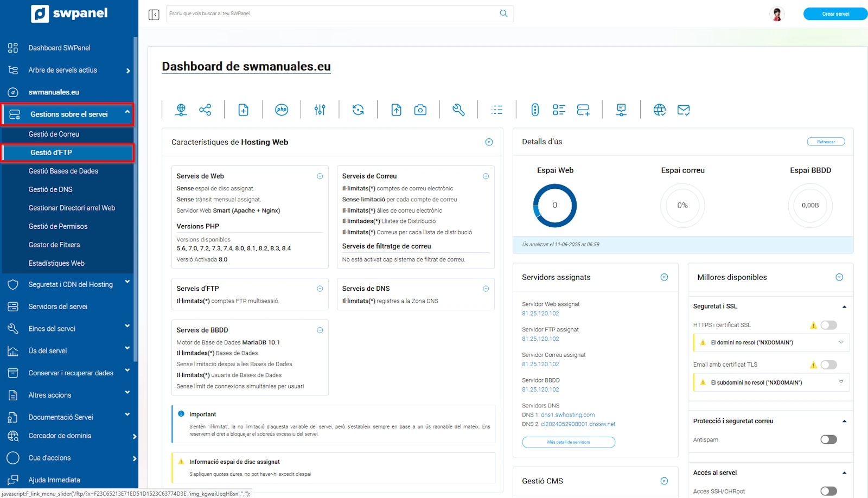Click the mail envelope checkmark icon
The width and height of the screenshot is (868, 498).
(x=684, y=110)
